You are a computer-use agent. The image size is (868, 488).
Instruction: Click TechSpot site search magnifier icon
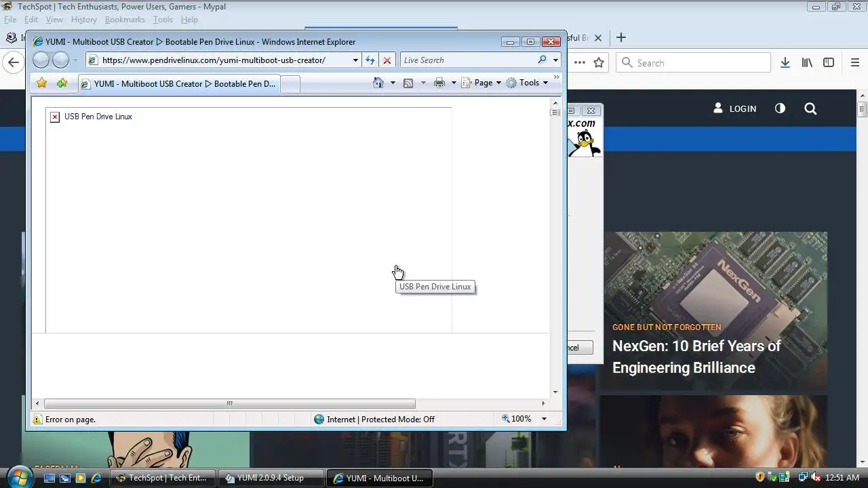[x=810, y=108]
